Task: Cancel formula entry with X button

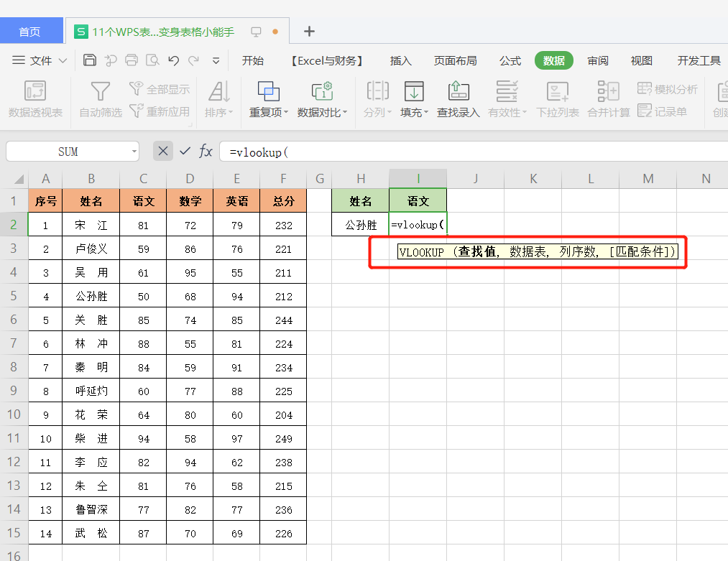Action: coord(163,152)
